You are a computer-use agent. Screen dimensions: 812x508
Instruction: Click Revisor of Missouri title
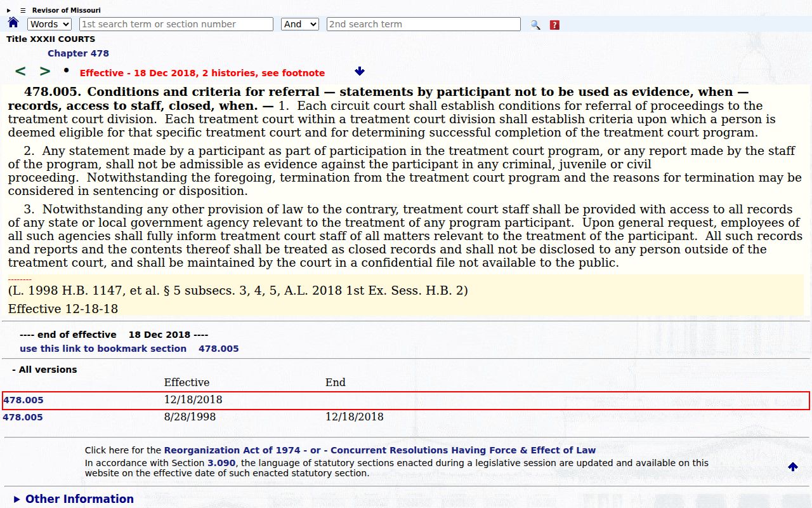click(66, 10)
